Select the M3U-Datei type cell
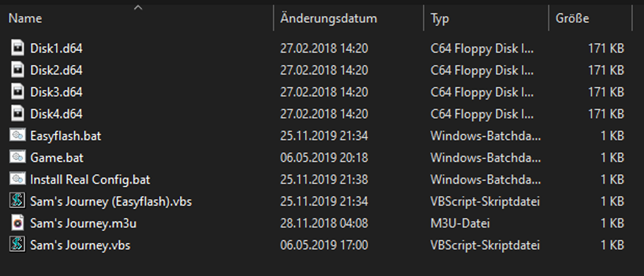The image size is (644, 276). pyautogui.click(x=460, y=223)
